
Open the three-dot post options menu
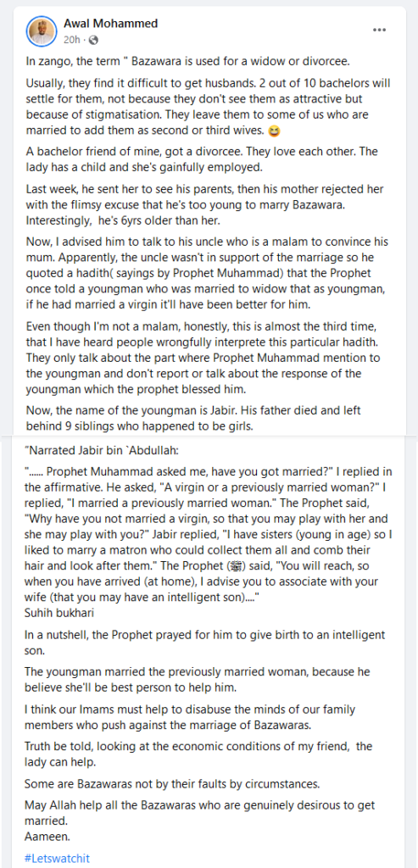point(379,31)
